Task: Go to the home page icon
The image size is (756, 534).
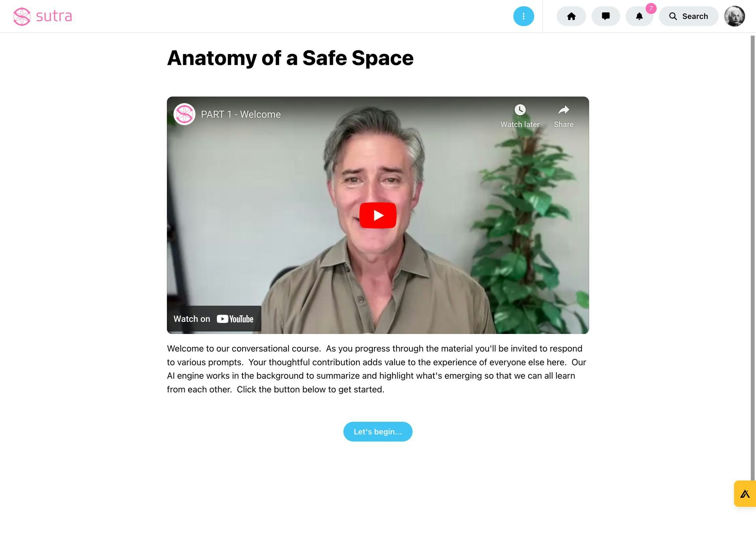Action: [571, 16]
